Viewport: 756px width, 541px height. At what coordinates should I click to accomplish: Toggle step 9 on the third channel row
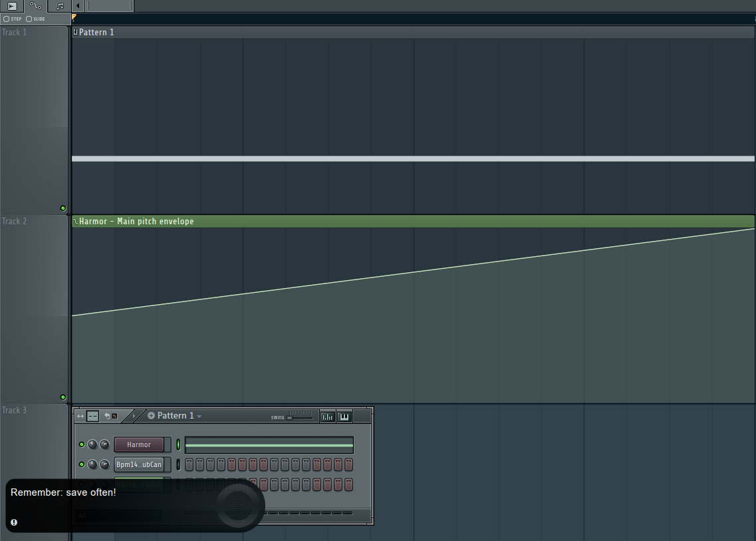point(275,484)
